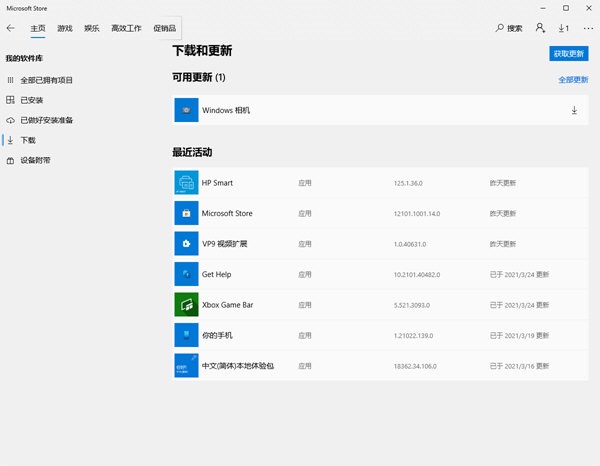
Task: Open the 促销品 tab
Action: click(x=164, y=28)
